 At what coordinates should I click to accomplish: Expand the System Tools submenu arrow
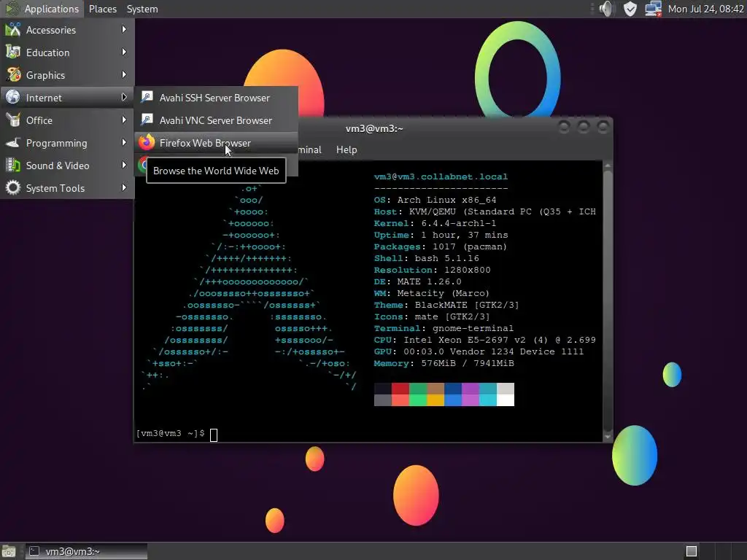coord(124,187)
